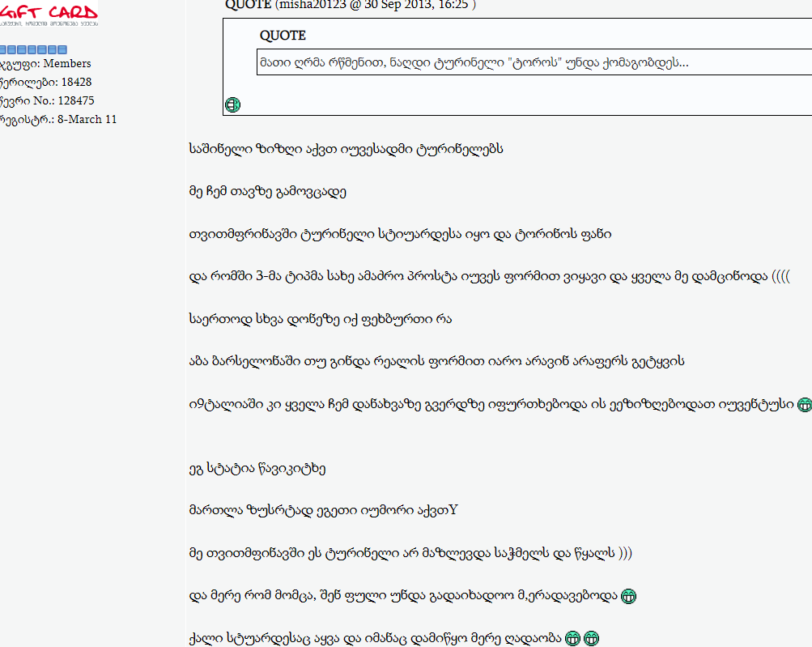Image resolution: width=812 pixels, height=647 pixels.
Task: Open the GIFT CARD banner image
Action: [49, 15]
